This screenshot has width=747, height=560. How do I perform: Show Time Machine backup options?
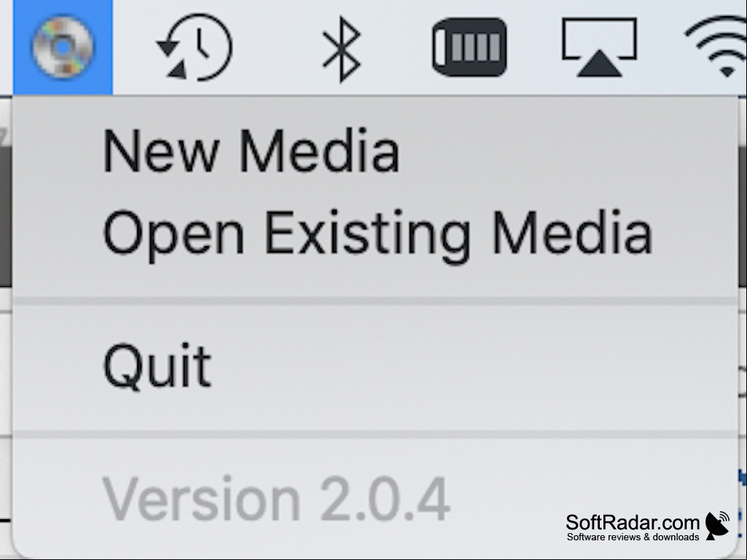click(195, 47)
